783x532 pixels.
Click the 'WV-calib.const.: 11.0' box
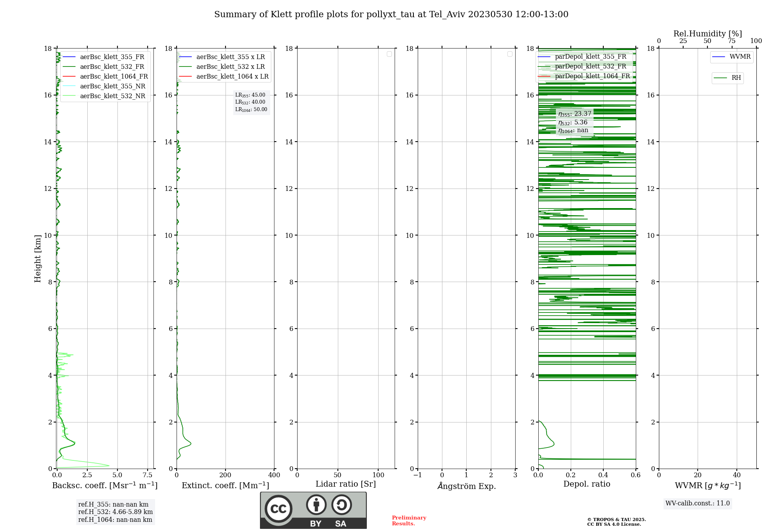698,503
